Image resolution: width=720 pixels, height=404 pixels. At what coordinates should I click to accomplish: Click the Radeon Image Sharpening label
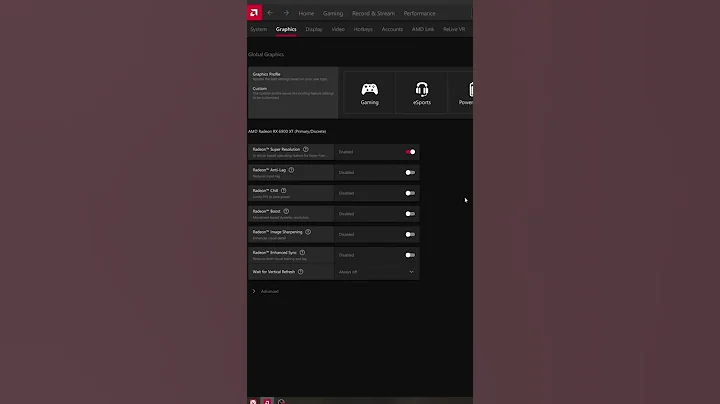(277, 232)
